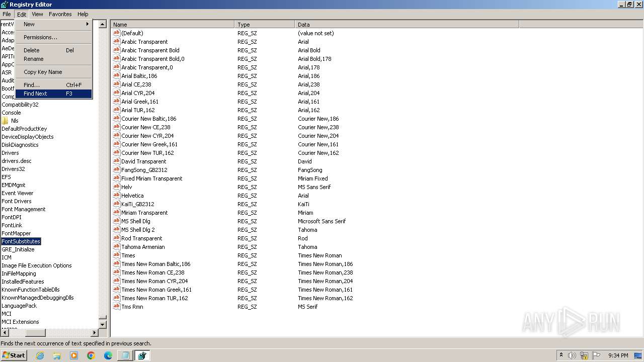Select the Font Management key

[x=24, y=209]
